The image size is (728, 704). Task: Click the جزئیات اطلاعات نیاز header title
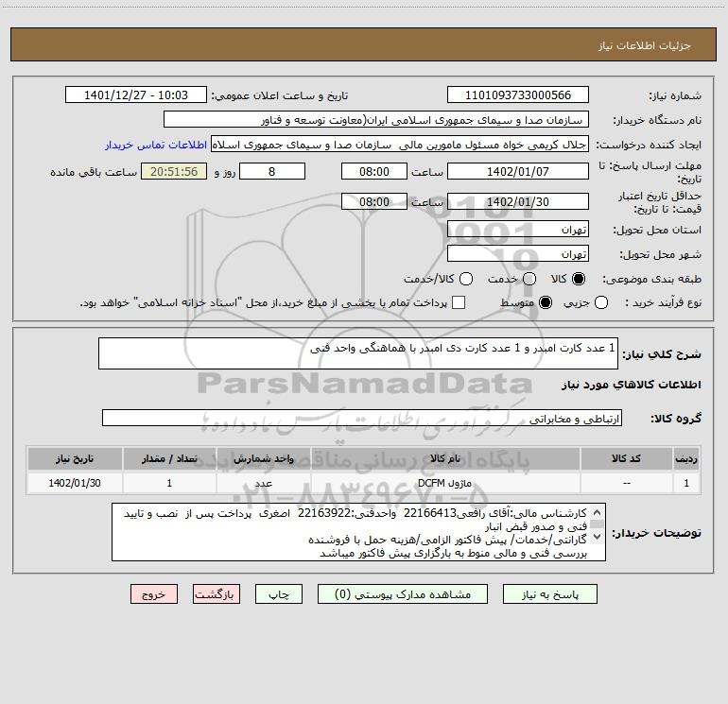[x=645, y=45]
